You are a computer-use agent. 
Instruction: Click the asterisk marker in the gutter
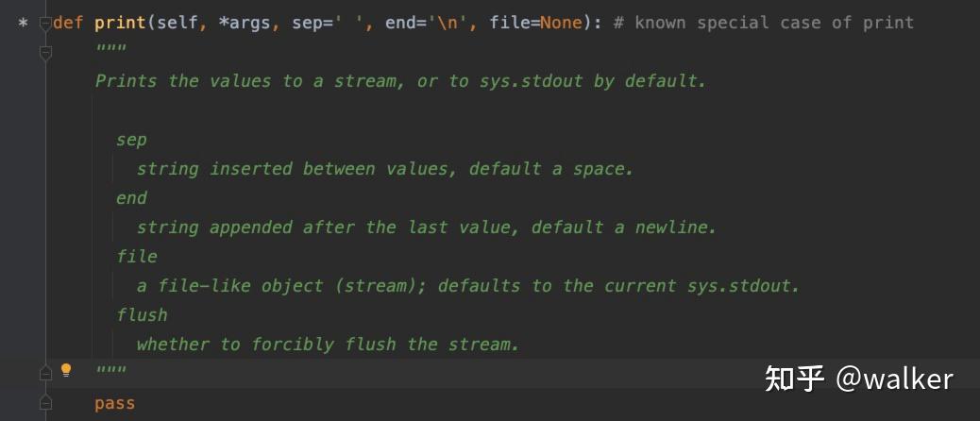pos(23,25)
